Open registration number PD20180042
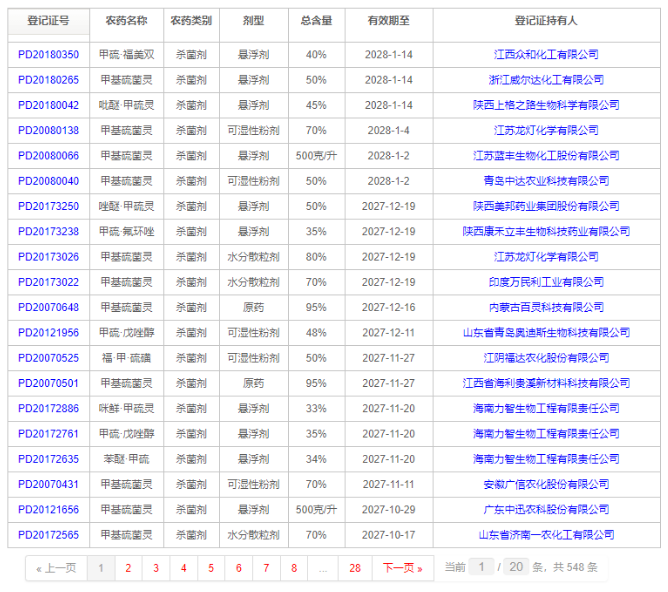 48,105
